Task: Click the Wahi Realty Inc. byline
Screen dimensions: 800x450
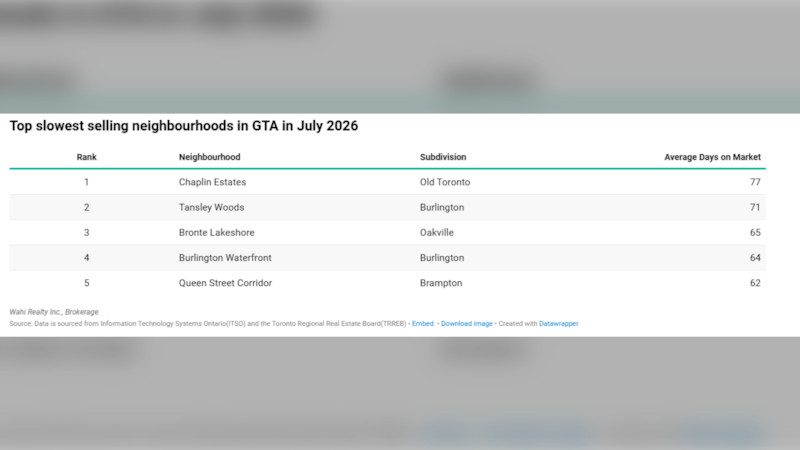Action: tap(54, 312)
